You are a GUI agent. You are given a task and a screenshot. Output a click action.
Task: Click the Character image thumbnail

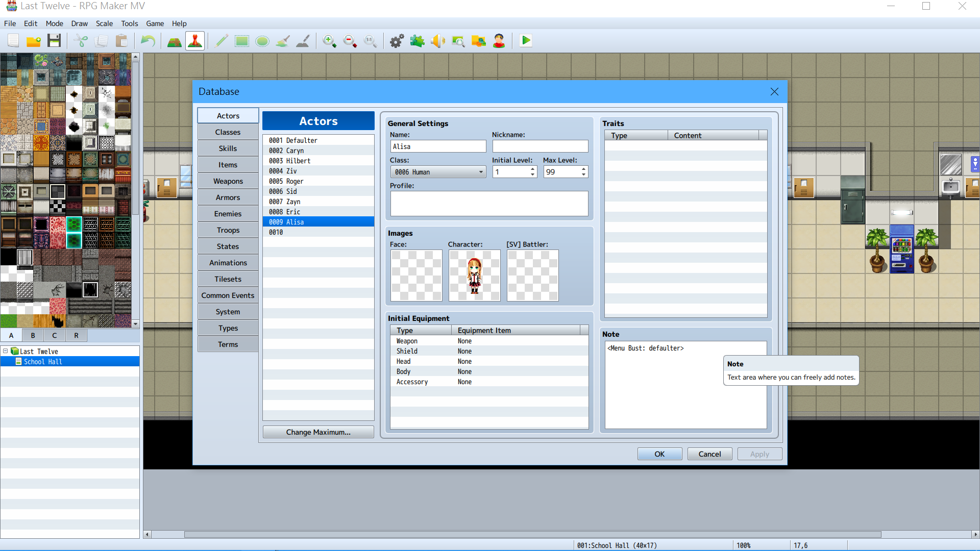(474, 275)
